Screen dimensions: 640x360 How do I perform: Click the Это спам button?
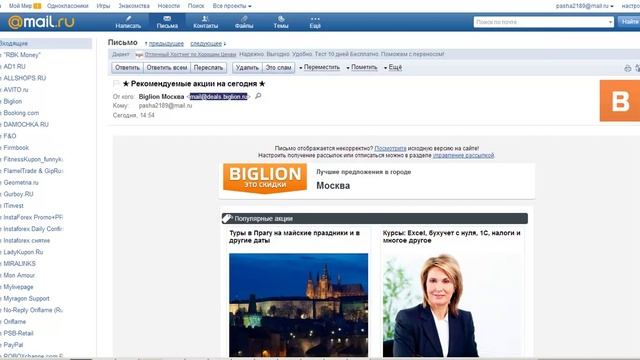tap(278, 67)
